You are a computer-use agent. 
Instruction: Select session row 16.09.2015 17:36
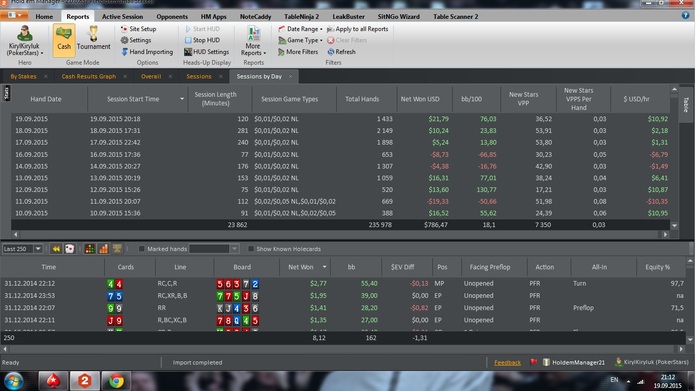[340, 154]
